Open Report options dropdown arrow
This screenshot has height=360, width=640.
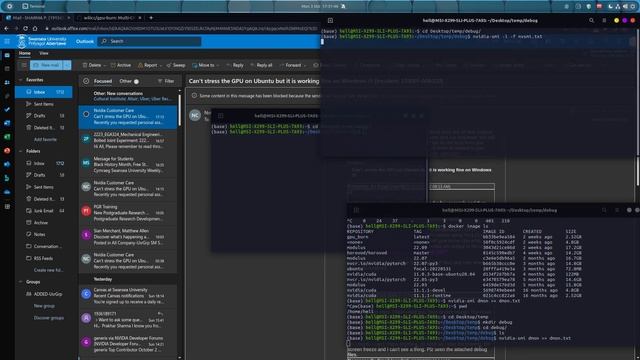click(161, 65)
